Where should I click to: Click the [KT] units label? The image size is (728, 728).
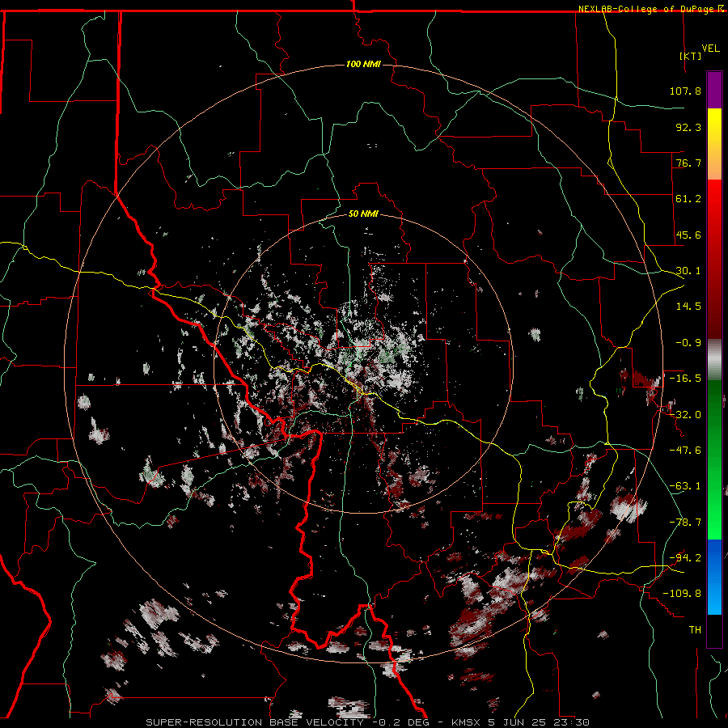(691, 56)
